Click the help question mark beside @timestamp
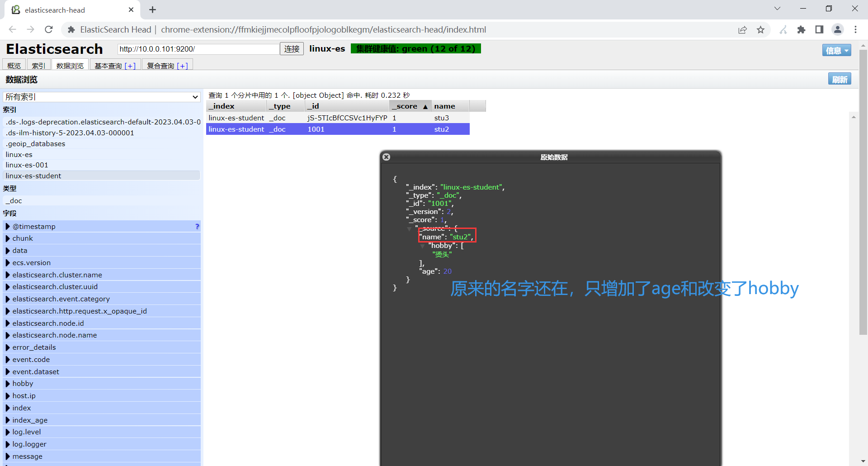Screen dimensions: 868x466 [x=197, y=226]
